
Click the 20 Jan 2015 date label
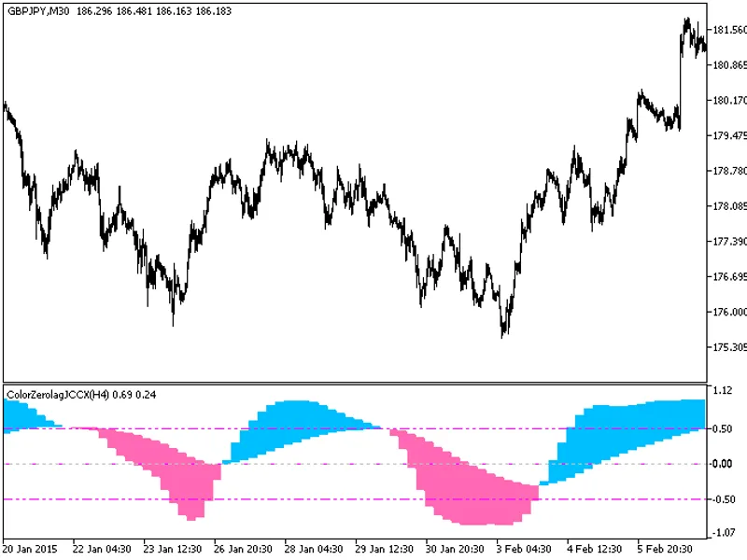30,549
